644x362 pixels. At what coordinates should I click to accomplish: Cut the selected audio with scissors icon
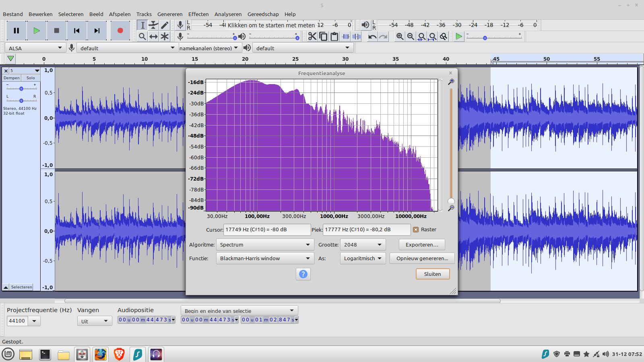click(x=312, y=37)
